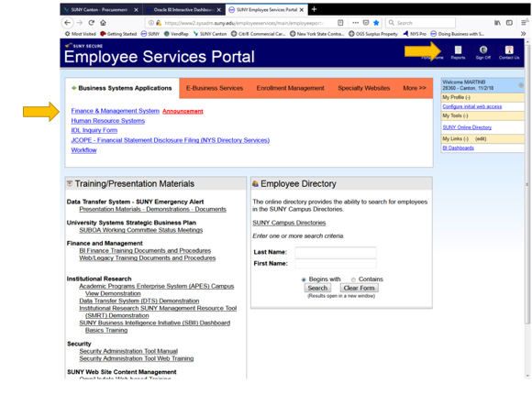Screen dimensions: 532x394
Task: Show more bookmarks with the double chevron
Action: (x=523, y=34)
